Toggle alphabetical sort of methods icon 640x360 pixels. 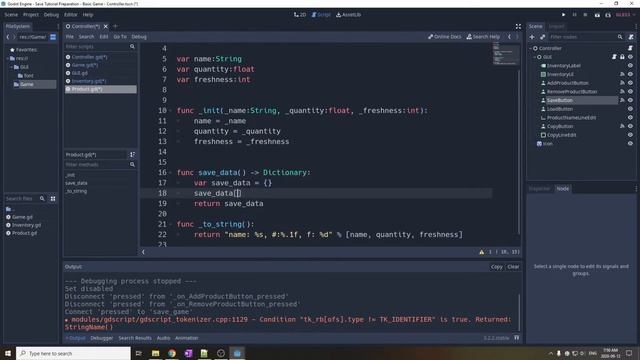pyautogui.click(x=132, y=155)
